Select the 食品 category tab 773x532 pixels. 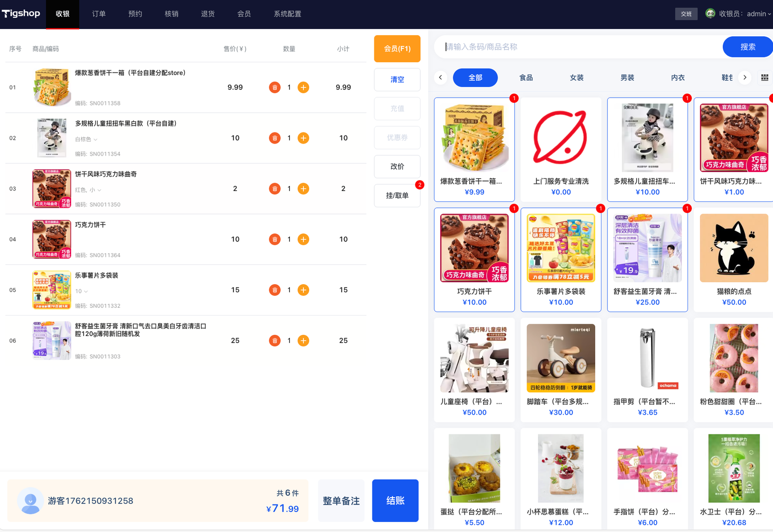526,77
